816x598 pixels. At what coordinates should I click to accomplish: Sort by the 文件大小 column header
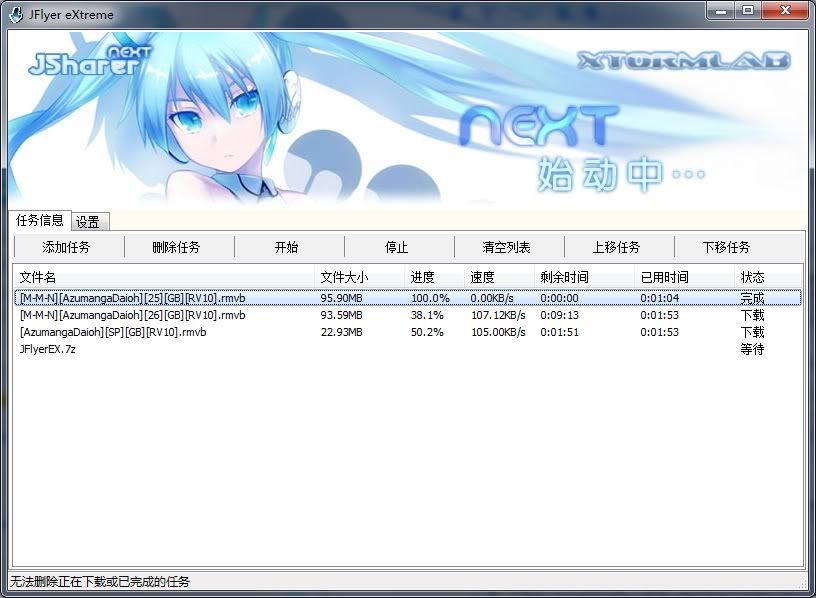point(360,277)
